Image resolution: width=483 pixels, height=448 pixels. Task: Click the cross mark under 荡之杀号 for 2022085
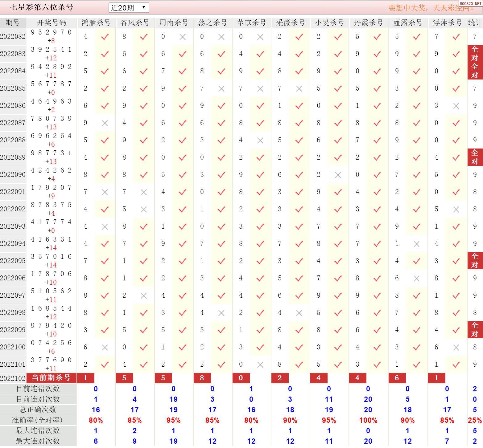tap(221, 89)
